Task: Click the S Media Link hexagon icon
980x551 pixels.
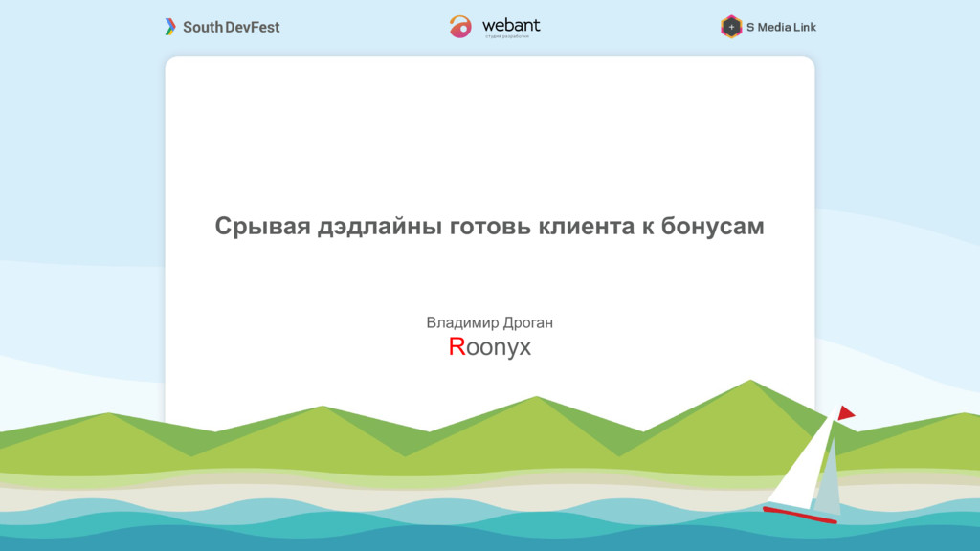Action: pos(730,27)
